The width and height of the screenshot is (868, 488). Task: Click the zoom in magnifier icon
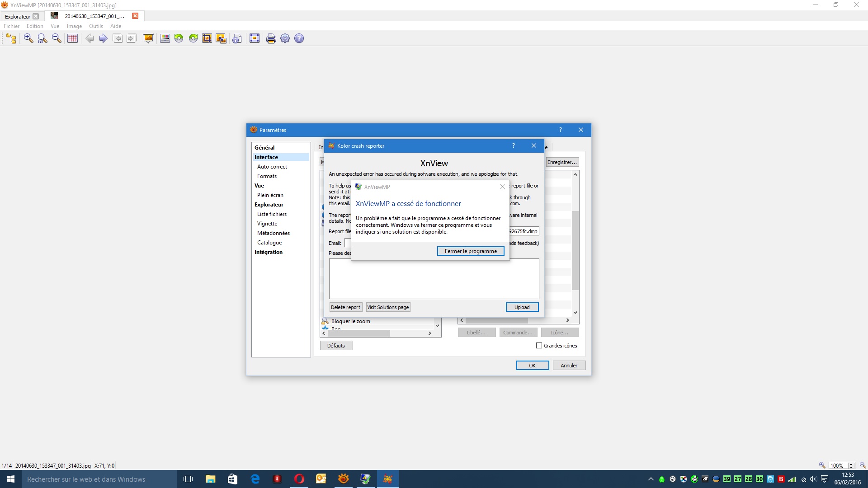point(28,38)
